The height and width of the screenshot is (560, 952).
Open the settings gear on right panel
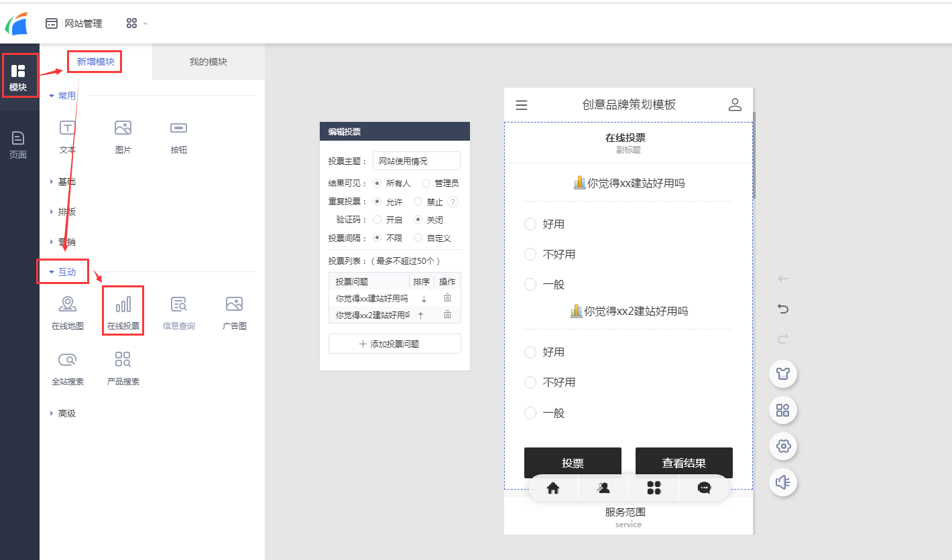coord(782,446)
